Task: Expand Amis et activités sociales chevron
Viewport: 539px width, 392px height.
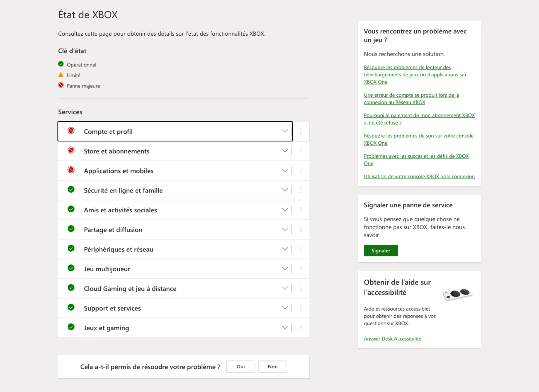Action: point(285,210)
